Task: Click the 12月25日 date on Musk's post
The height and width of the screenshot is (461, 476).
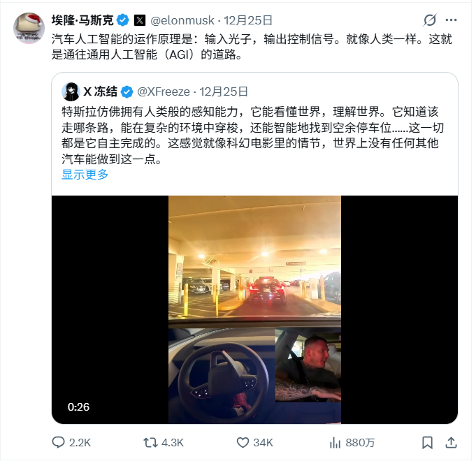Action: click(x=248, y=20)
